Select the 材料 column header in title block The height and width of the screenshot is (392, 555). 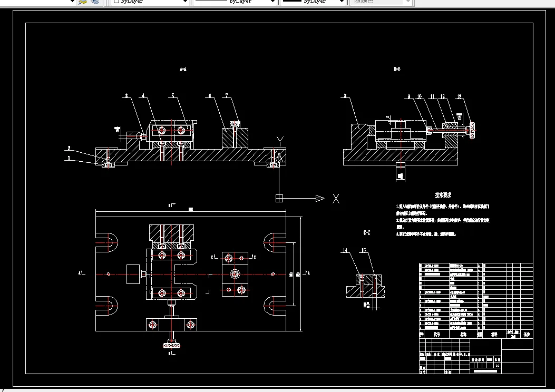coord(494,335)
